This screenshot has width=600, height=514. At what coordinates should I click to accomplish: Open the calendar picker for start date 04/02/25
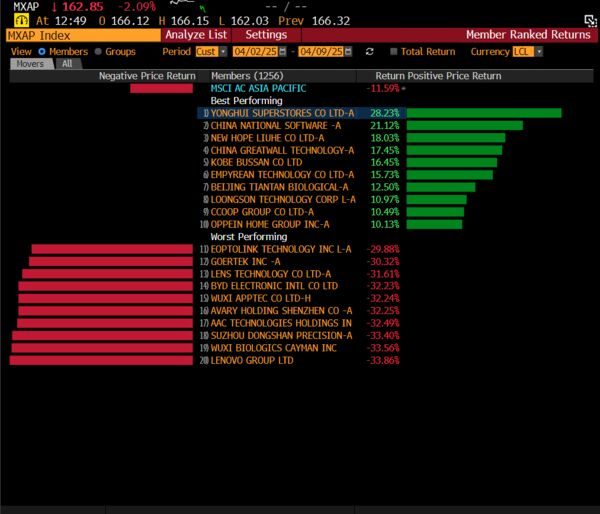click(x=283, y=51)
